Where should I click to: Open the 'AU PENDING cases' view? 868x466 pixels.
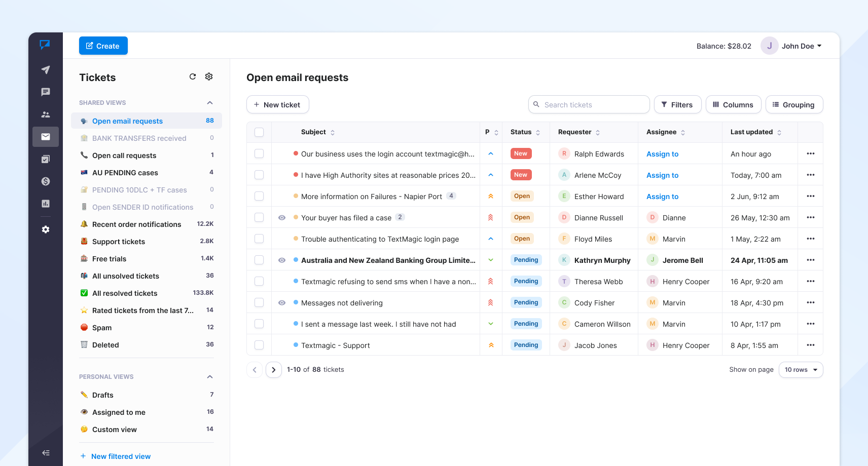point(147,173)
